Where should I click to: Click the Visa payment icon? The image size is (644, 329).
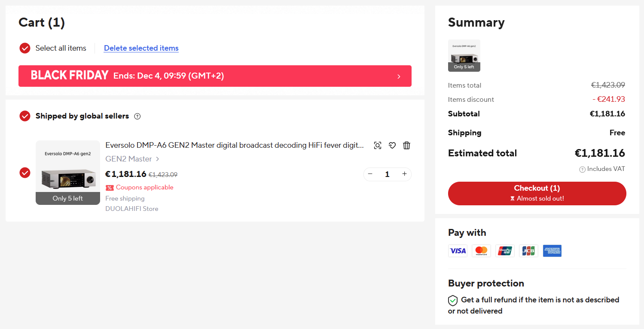(x=458, y=251)
